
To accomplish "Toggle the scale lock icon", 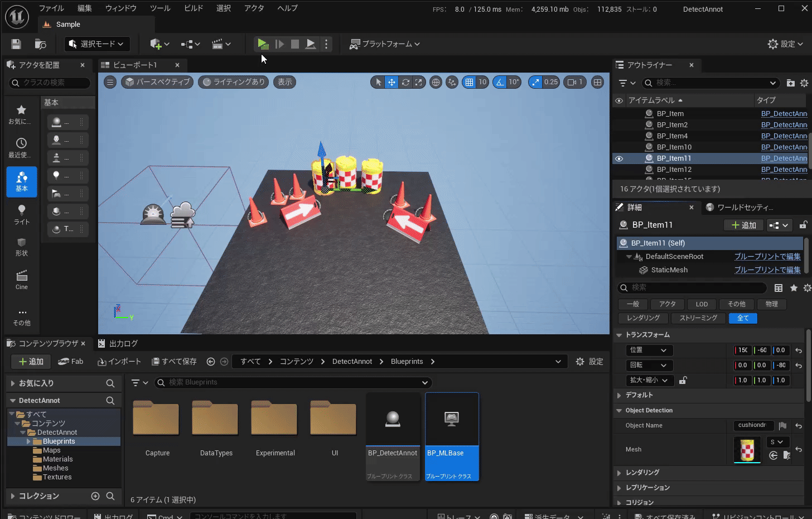I will pos(683,381).
